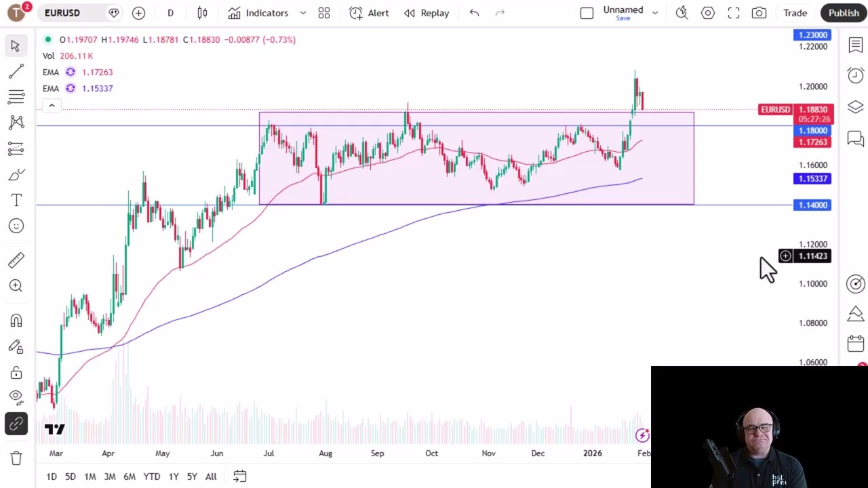Add symbol with plus circle button
Screen dimensions: 868x488
coord(138,13)
